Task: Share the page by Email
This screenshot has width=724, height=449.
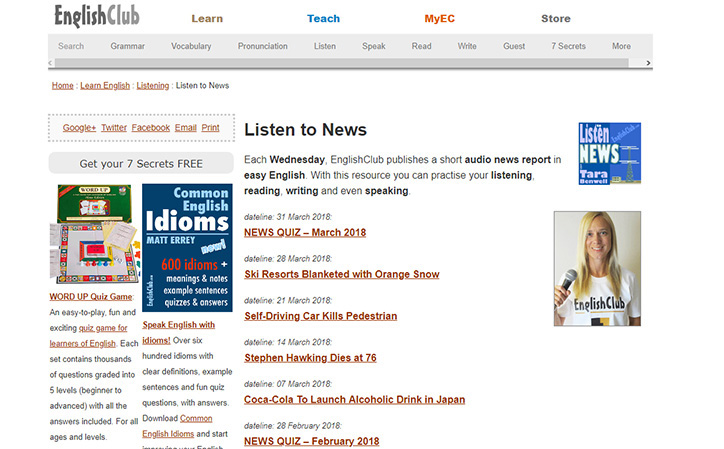Action: 186,127
